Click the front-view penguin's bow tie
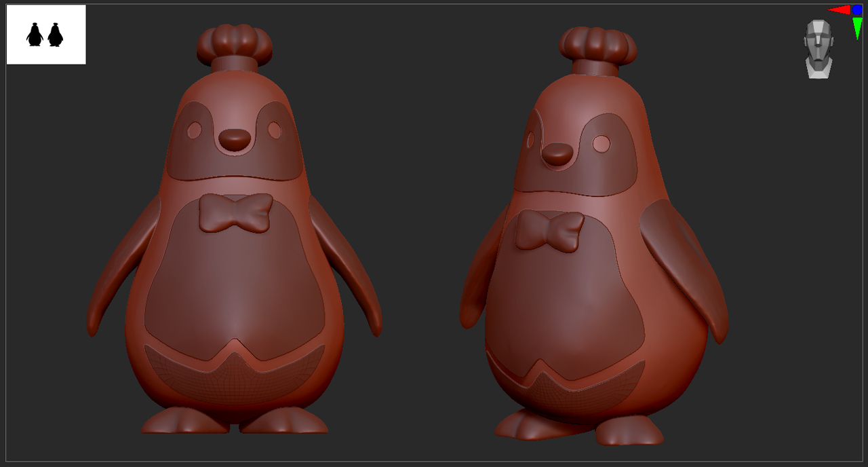Image resolution: width=868 pixels, height=467 pixels. (x=235, y=212)
